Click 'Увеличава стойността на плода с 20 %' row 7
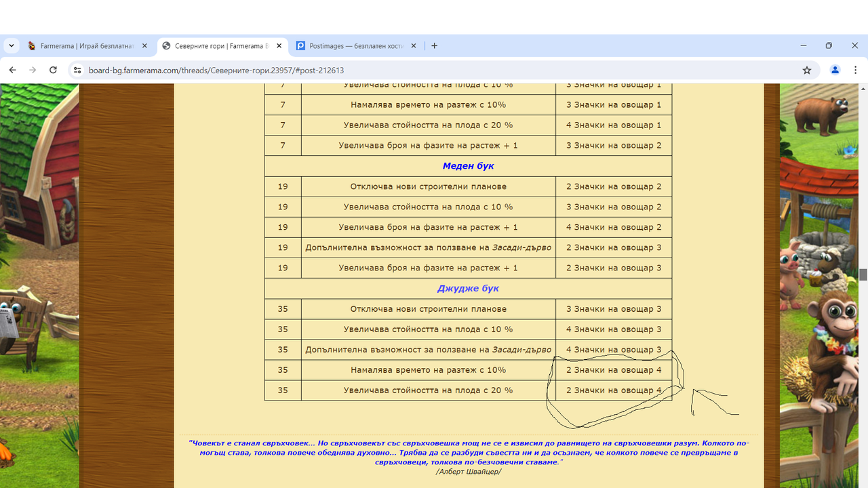The width and height of the screenshot is (868, 488). 429,125
